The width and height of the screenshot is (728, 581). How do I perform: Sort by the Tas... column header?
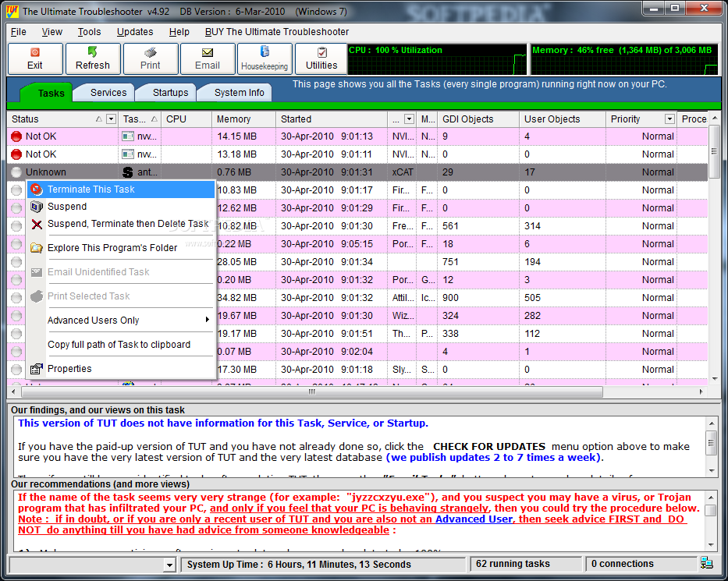pos(141,119)
